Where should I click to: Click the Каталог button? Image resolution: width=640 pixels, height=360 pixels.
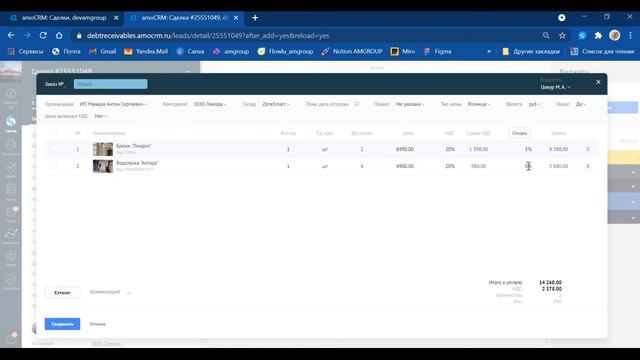(x=62, y=293)
